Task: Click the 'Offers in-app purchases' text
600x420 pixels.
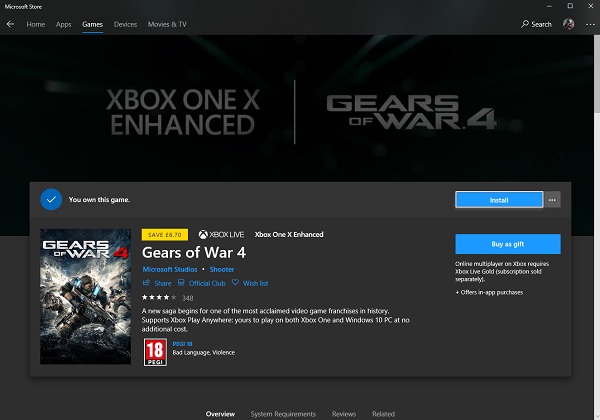Action: tap(489, 292)
